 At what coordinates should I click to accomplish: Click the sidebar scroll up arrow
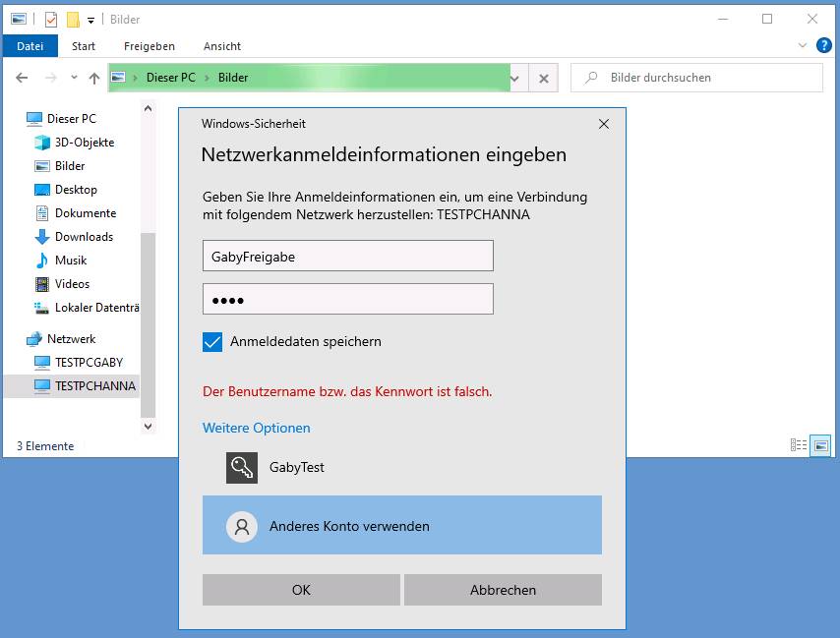(148, 109)
